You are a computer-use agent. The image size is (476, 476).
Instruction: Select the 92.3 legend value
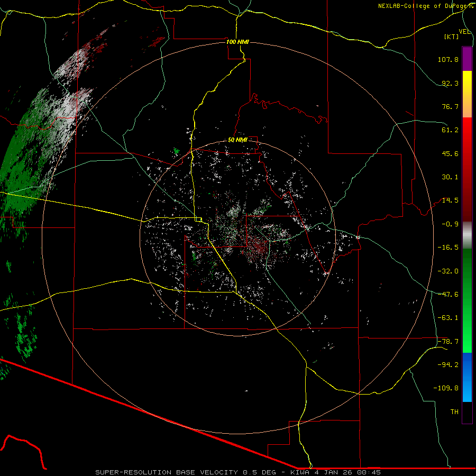pos(450,83)
